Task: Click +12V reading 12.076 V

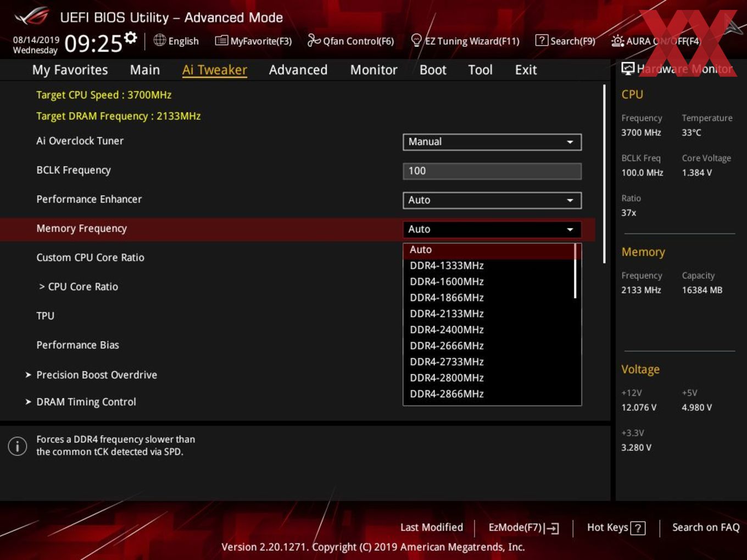Action: [x=639, y=408]
